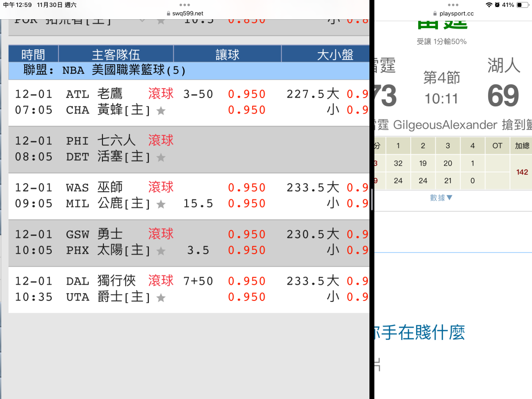This screenshot has height=399, width=532.
Task: Select the 時間 column header
Action: point(33,54)
